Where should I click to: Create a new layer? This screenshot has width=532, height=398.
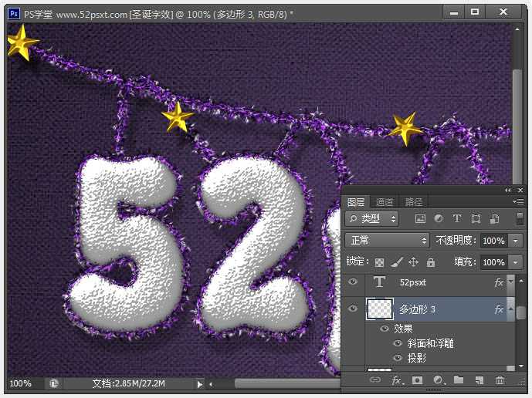pyautogui.click(x=479, y=380)
